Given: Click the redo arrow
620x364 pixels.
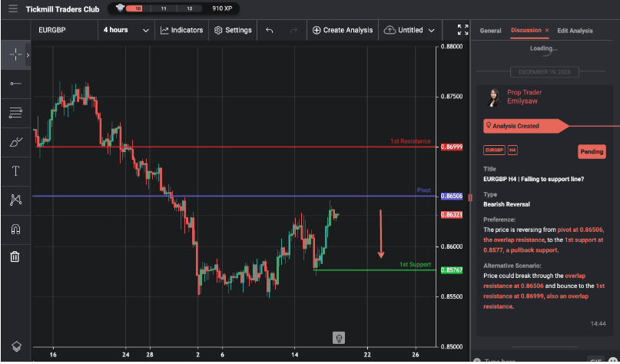Looking at the screenshot, I should point(293,30).
